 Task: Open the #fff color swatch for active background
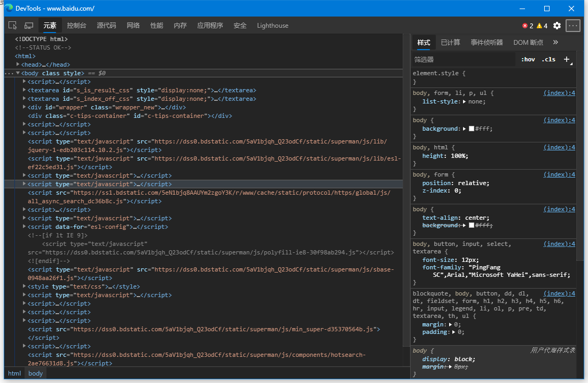pyautogui.click(x=472, y=129)
